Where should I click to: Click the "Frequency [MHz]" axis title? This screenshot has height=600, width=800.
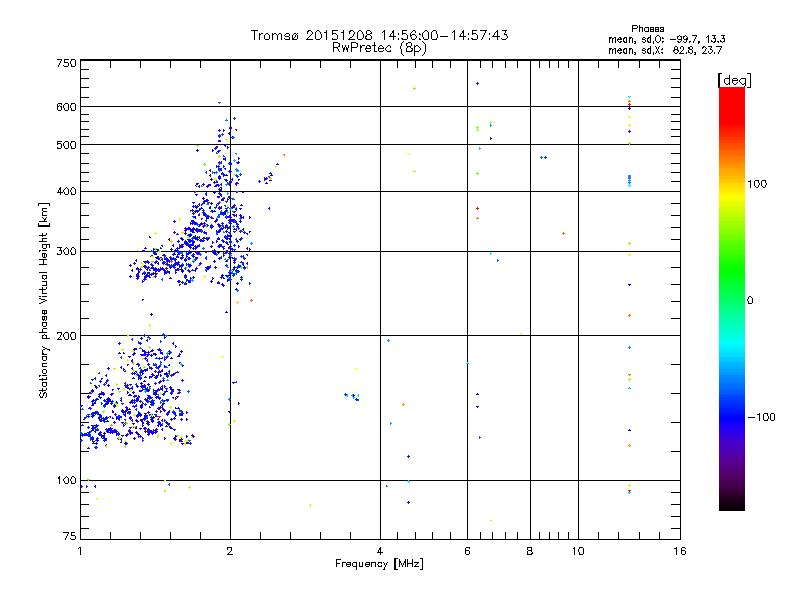click(379, 564)
